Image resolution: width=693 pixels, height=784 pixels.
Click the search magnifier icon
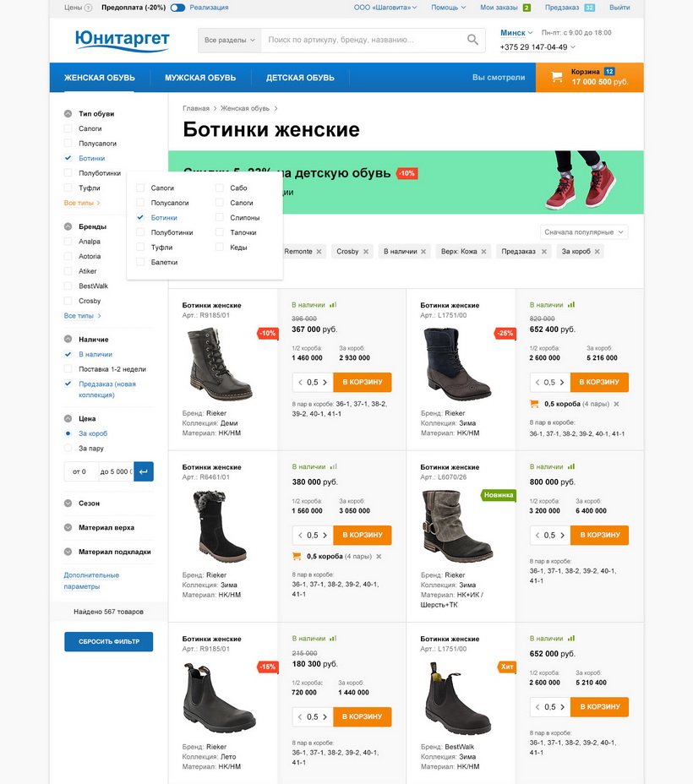point(472,40)
